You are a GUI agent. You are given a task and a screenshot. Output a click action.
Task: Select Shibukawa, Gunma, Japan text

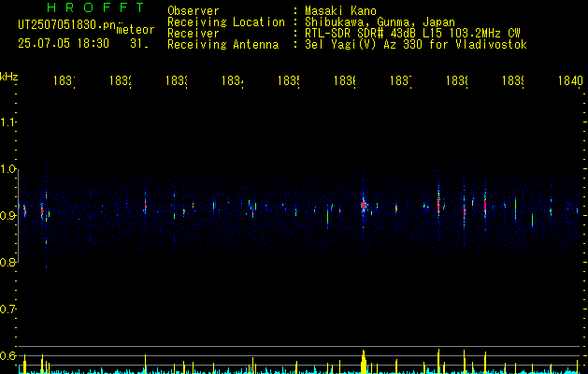coord(380,22)
